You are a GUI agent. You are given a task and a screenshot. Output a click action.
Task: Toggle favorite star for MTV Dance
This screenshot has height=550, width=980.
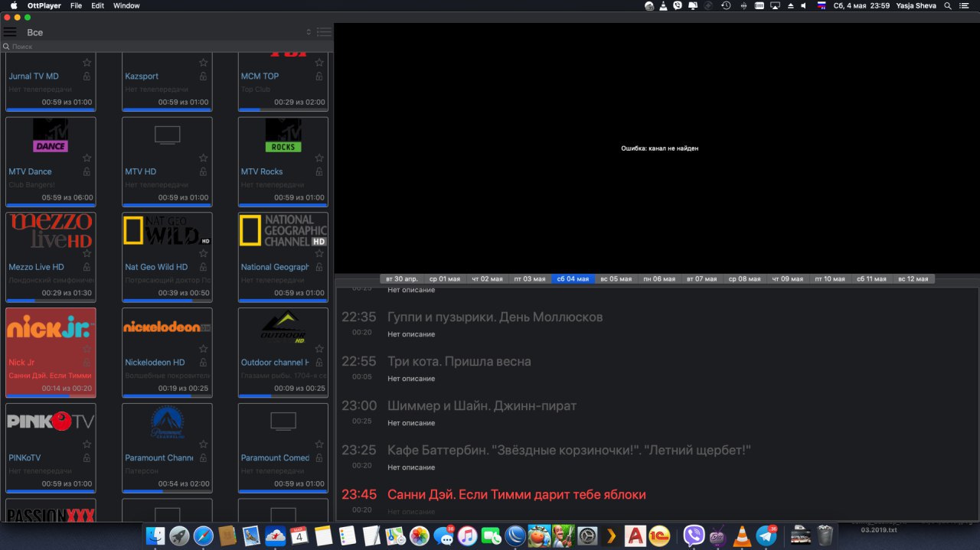coord(87,158)
